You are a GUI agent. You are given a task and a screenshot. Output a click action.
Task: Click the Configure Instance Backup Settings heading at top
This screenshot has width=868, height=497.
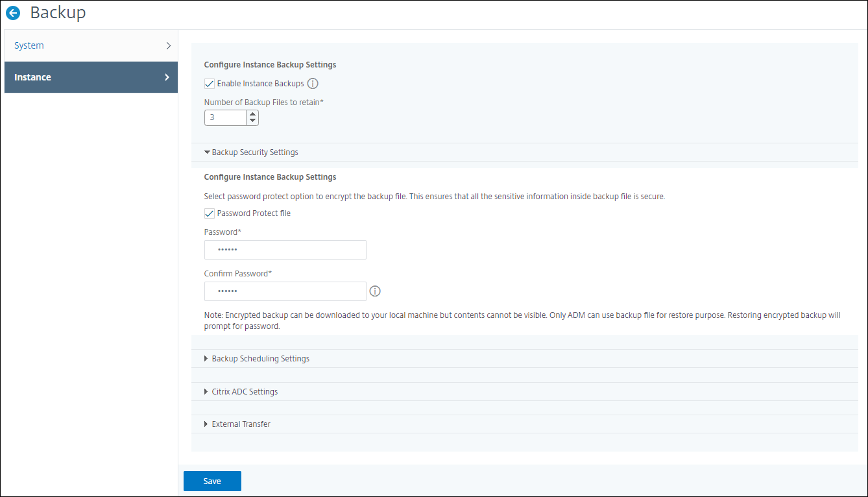pyautogui.click(x=270, y=65)
